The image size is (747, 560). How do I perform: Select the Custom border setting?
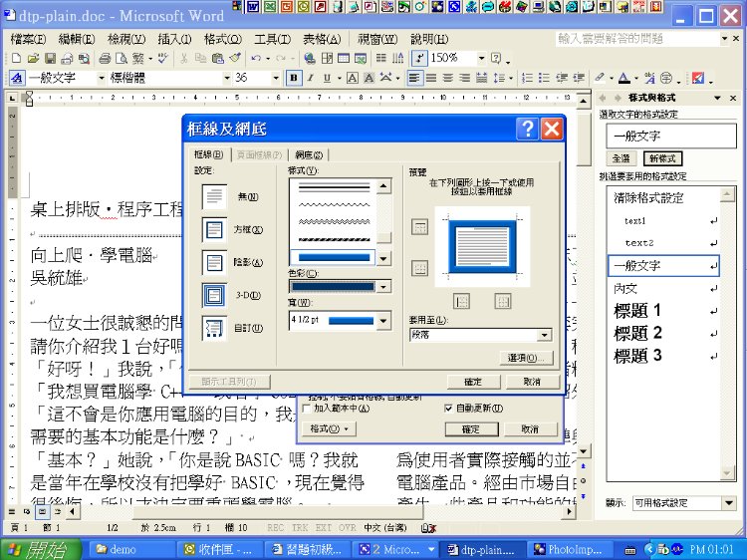point(214,329)
